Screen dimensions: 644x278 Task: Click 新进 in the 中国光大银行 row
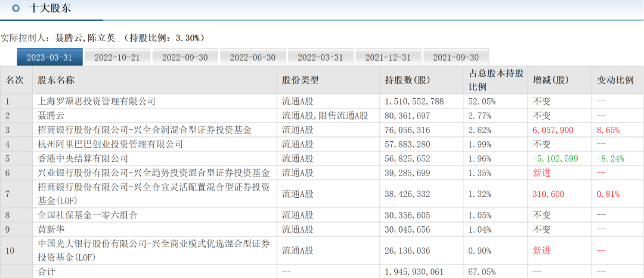pos(541,250)
